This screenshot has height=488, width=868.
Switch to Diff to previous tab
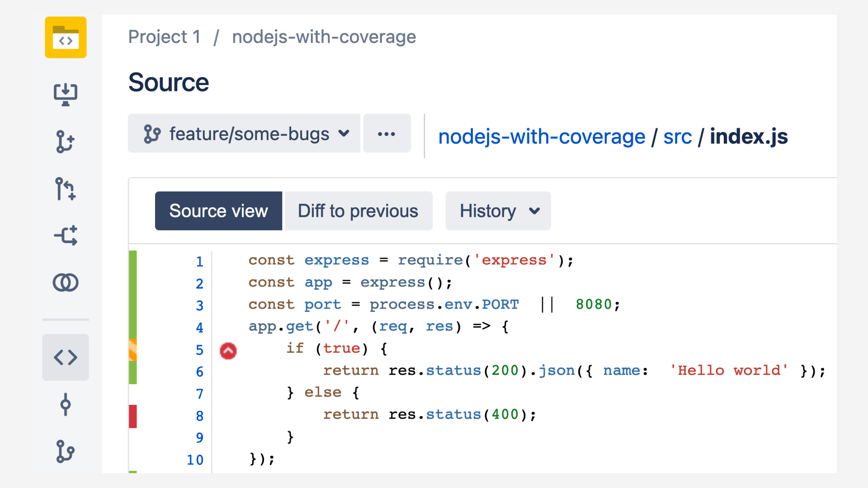[x=358, y=211]
